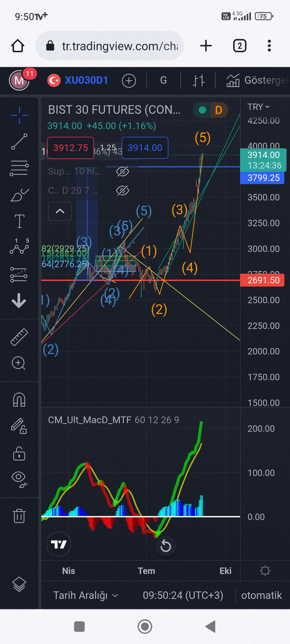The width and height of the screenshot is (290, 644).
Task: Open the Göstergeler indicators panel
Action: (257, 80)
